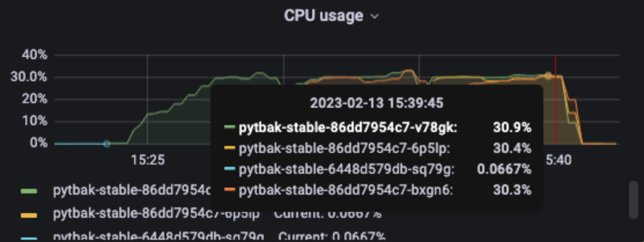The image size is (644, 242).
Task: Click the 15:25 time axis label
Action: (x=148, y=160)
